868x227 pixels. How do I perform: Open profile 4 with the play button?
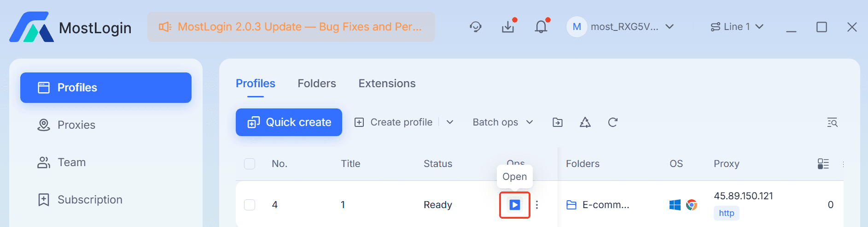515,205
